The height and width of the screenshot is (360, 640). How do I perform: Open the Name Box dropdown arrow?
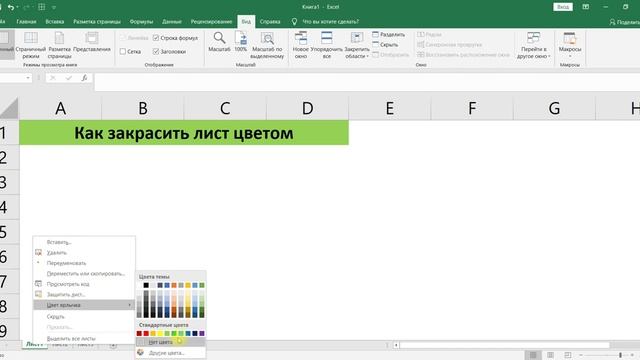tap(28, 78)
